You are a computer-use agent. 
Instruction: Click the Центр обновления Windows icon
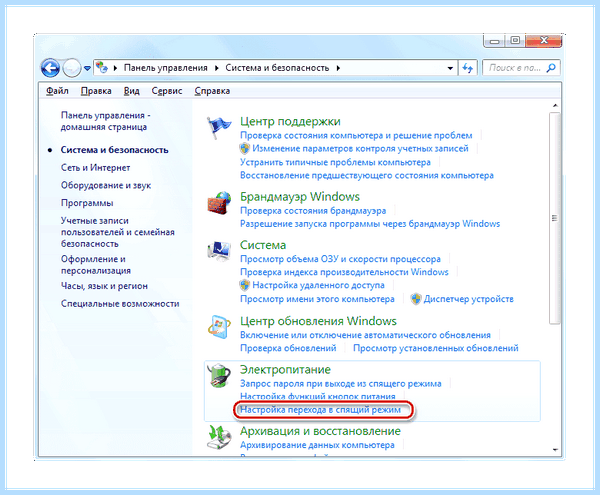pos(219,327)
